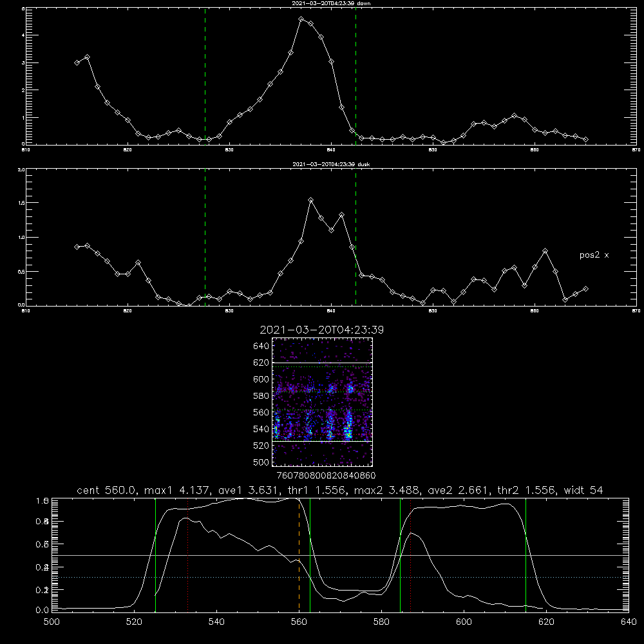644x644 pixels.
Task: Select the green vertical line near 563 in bottom plot
Action: (x=310, y=554)
